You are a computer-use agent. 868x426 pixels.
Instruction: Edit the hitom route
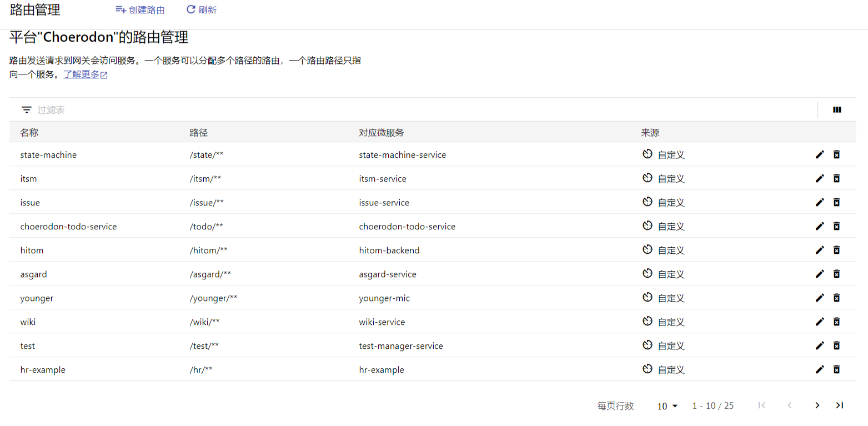(820, 250)
